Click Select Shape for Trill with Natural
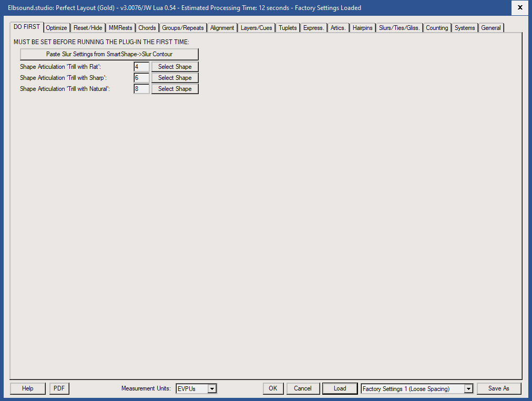 click(x=175, y=88)
